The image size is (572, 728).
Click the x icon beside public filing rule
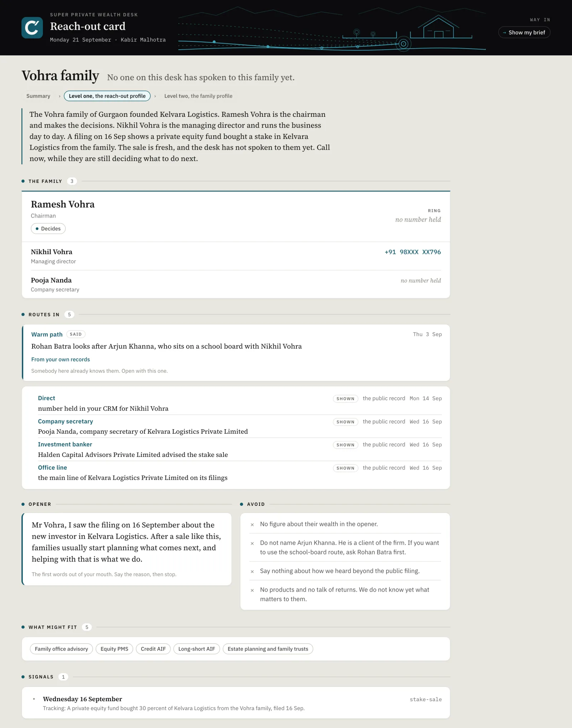[252, 572]
